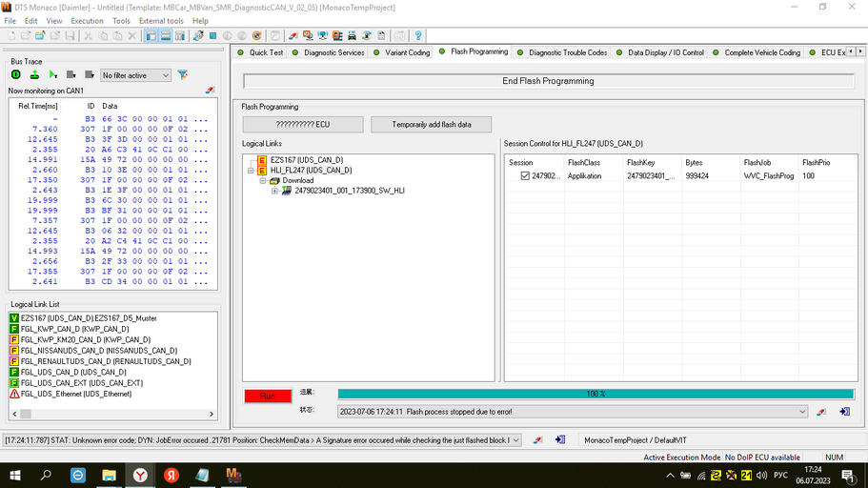Collapse the Download folder node
The image size is (868, 488).
(x=263, y=180)
